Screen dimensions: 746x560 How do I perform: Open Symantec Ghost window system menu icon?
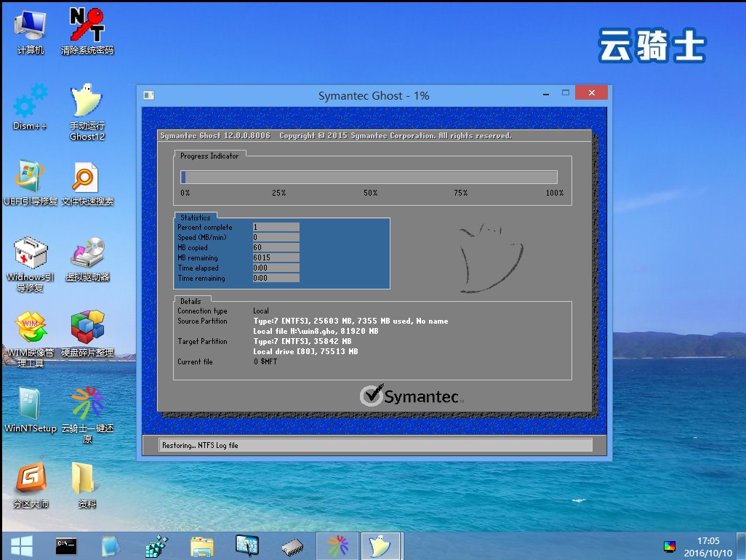(149, 95)
